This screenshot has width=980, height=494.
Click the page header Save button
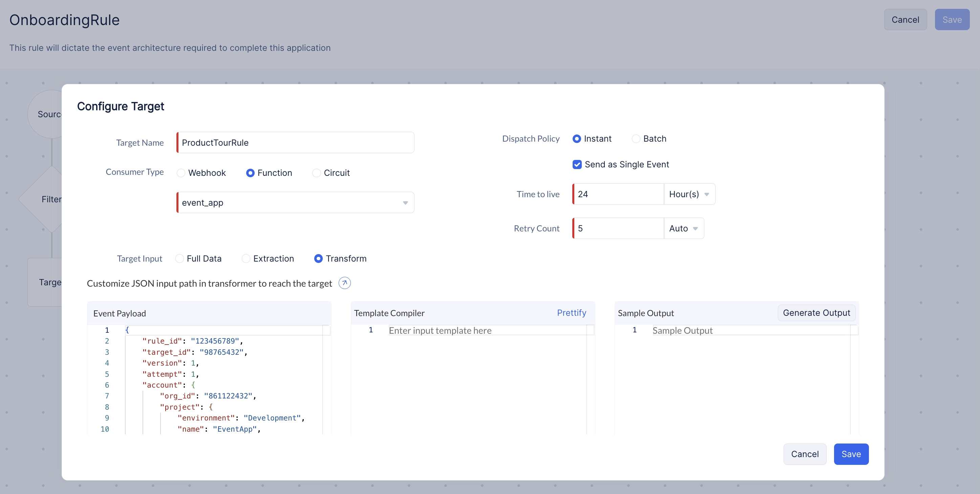click(x=952, y=19)
